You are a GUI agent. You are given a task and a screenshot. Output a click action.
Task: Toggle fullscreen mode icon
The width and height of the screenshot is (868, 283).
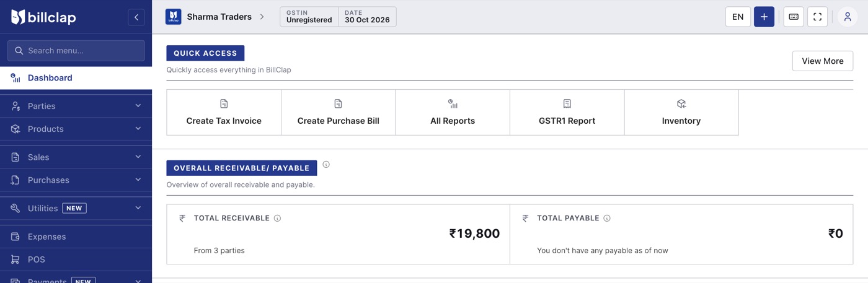817,17
